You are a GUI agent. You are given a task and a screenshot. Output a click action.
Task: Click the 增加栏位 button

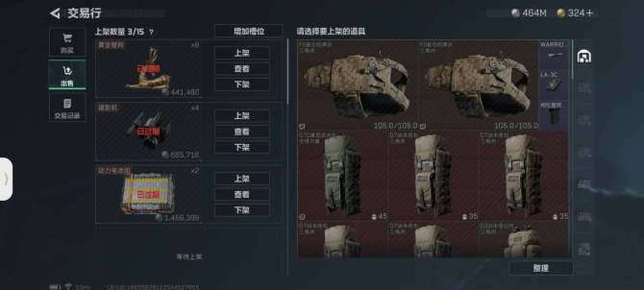pos(249,31)
